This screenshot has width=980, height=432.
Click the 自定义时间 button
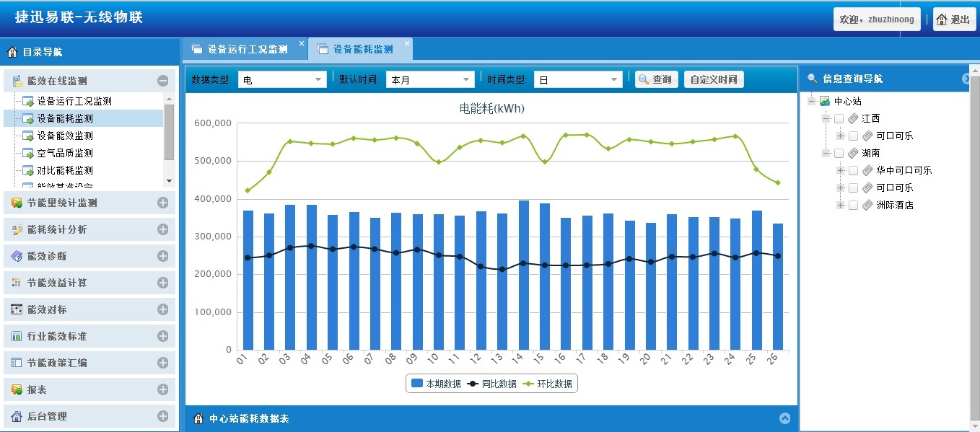coord(714,79)
